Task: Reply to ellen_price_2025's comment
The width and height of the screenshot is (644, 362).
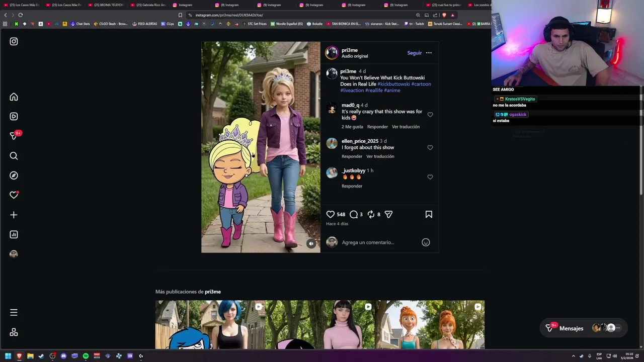Action: tap(352, 156)
